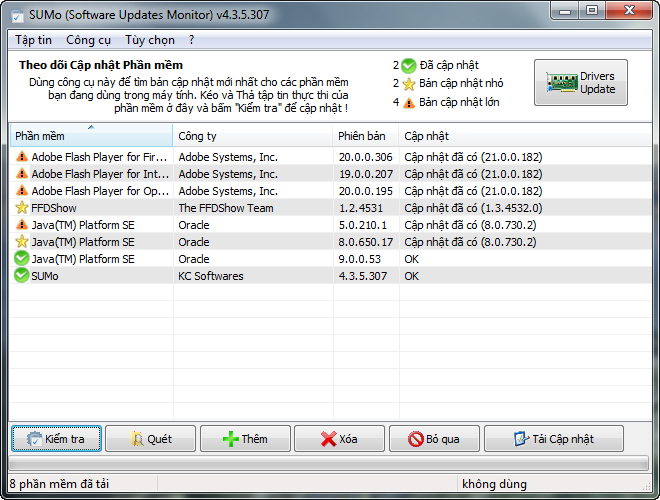
Task: Click version 19.0.0.207 cell
Action: pos(365,174)
